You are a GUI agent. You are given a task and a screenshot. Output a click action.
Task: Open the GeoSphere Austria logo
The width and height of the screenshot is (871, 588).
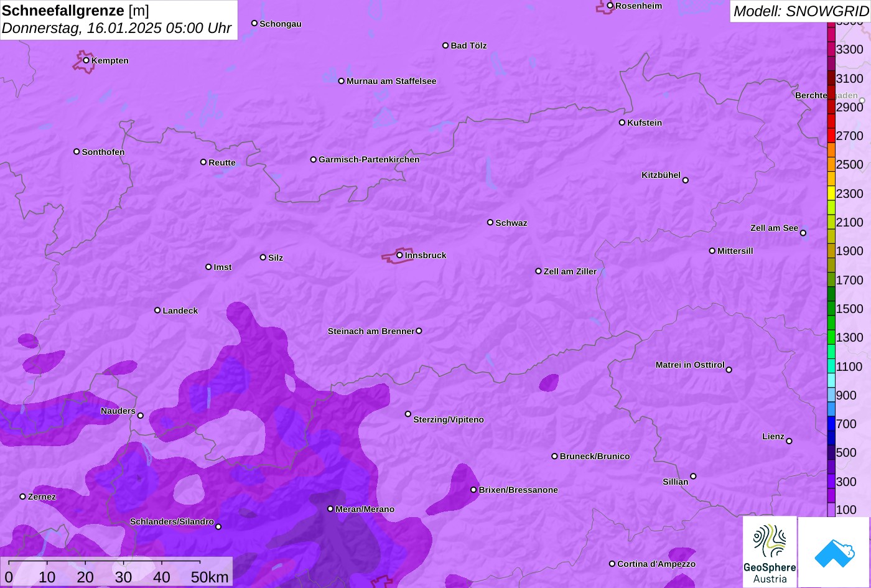coord(770,552)
